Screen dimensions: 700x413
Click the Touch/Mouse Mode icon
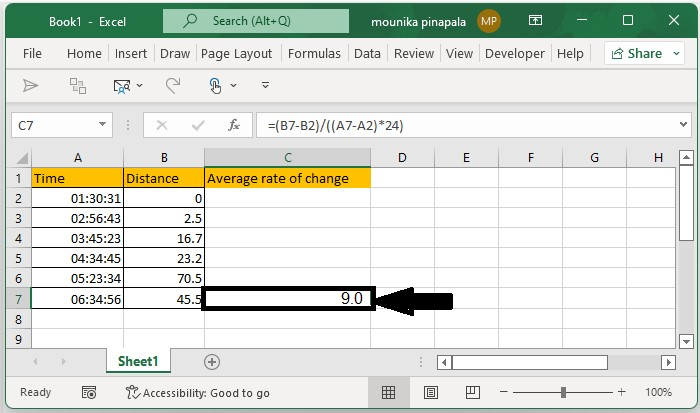click(x=215, y=85)
